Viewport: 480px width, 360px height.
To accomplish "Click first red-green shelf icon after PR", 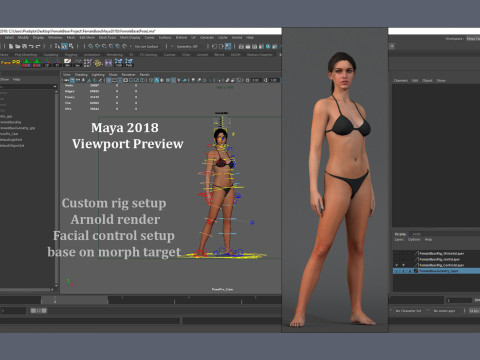I will point(26,62).
